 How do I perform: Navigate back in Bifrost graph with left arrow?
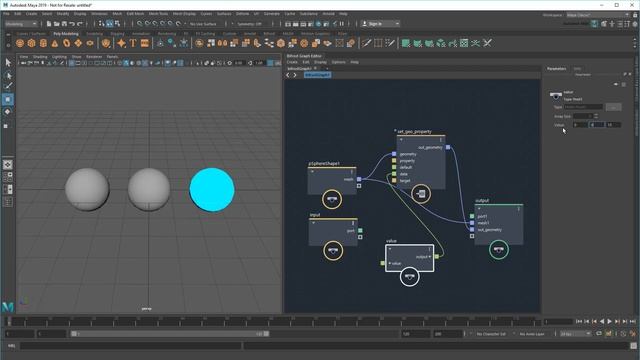(x=288, y=75)
